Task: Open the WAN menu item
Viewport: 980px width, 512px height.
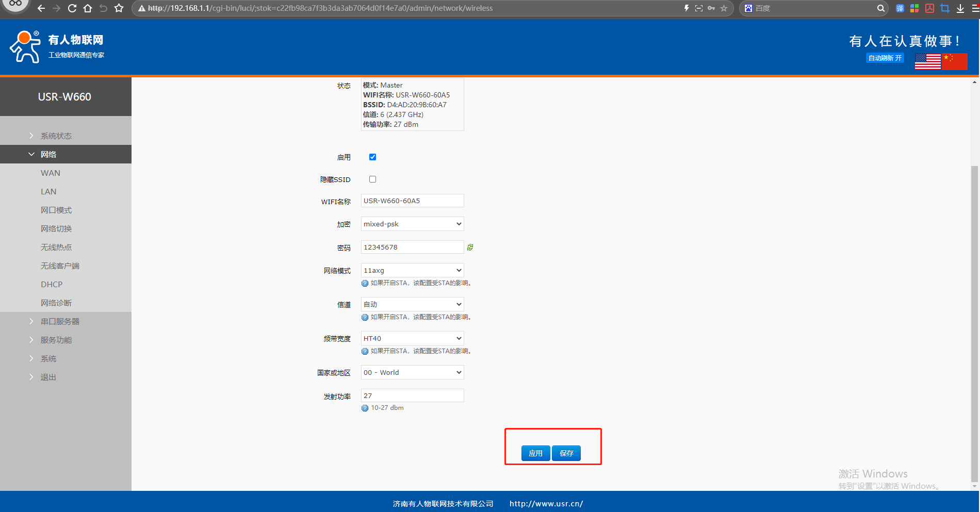Action: [x=51, y=173]
